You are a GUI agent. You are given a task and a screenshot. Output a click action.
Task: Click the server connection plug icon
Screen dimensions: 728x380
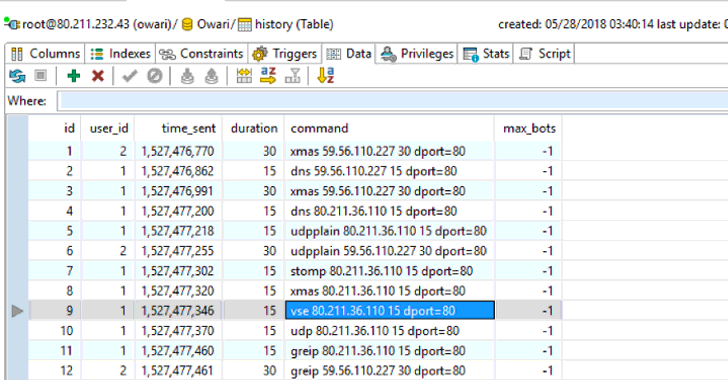[x=13, y=24]
